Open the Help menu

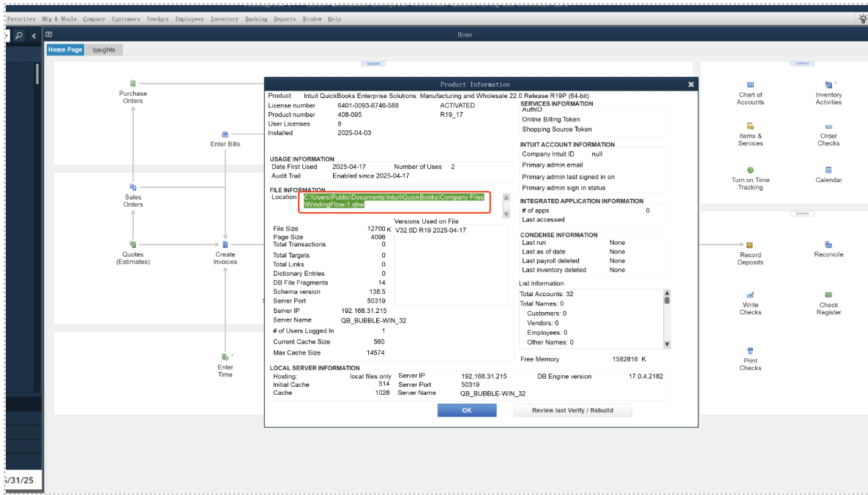(334, 19)
